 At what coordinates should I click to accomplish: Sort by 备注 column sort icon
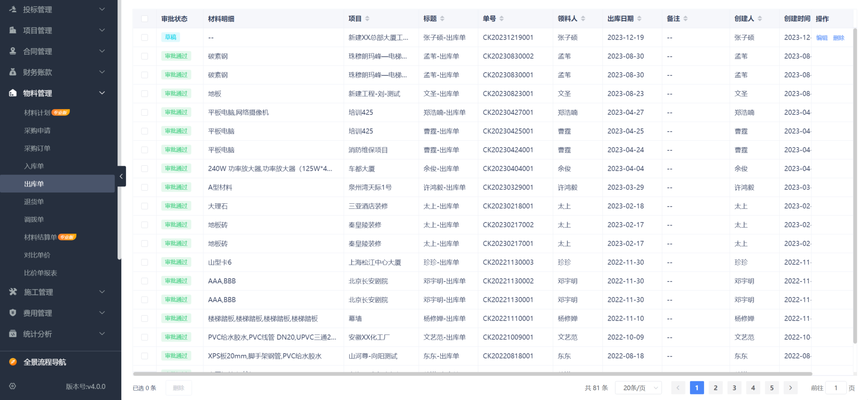point(686,19)
